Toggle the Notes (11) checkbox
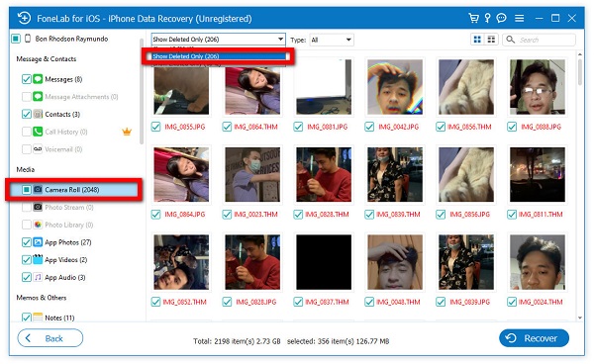 26,318
